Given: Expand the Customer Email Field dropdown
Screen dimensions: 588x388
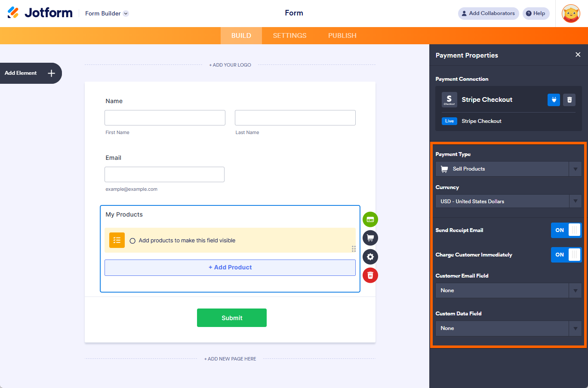Looking at the screenshot, I should 575,290.
